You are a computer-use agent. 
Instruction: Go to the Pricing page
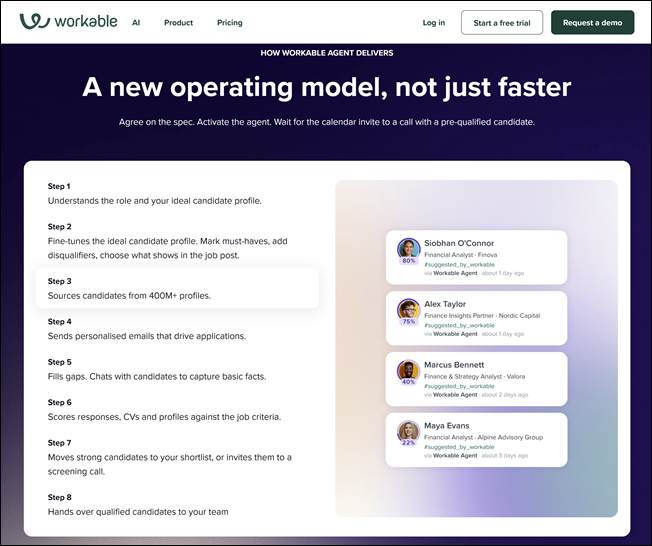(230, 23)
